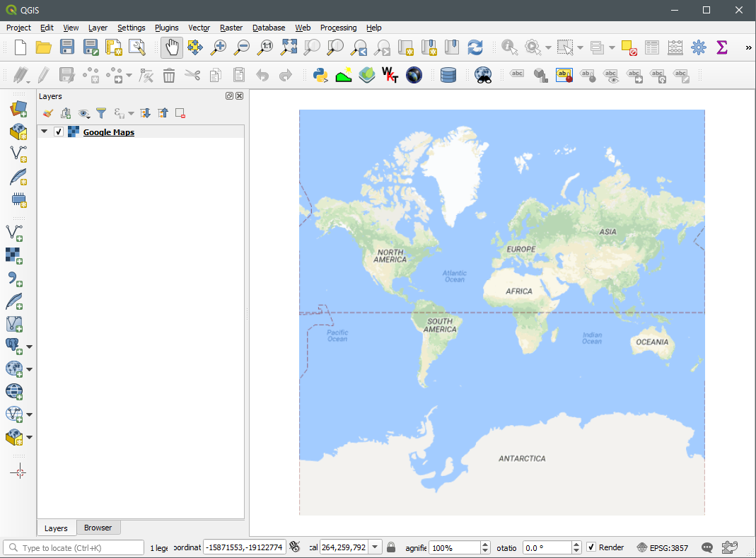Switch to the Browser tab
The image size is (756, 558).
pos(98,527)
